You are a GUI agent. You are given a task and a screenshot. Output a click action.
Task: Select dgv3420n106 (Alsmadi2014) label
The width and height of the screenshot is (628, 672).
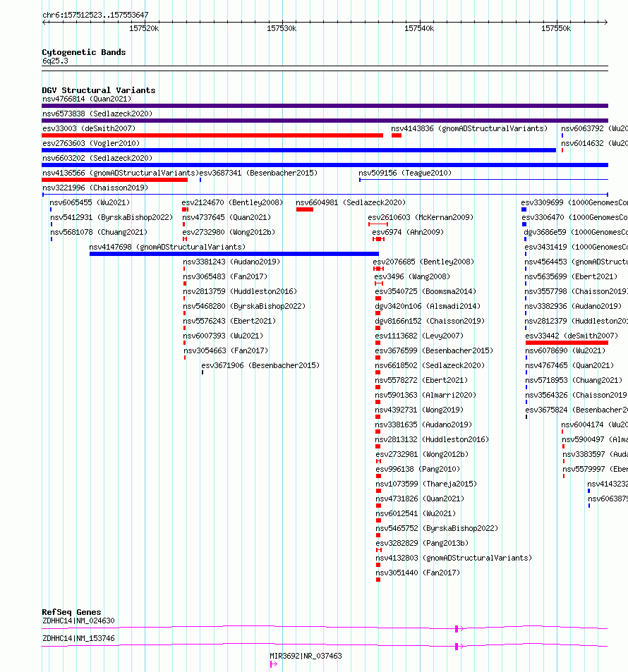(428, 307)
